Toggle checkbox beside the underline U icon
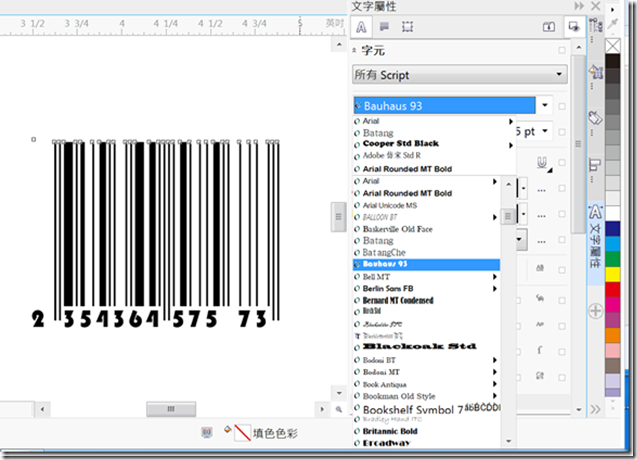 [562, 163]
